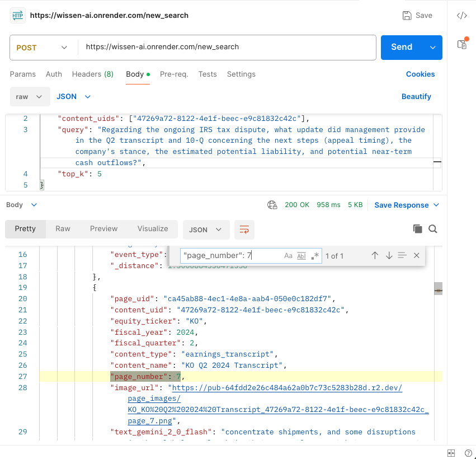This screenshot has width=476, height=459.
Task: Open the Settings tab
Action: [x=241, y=74]
